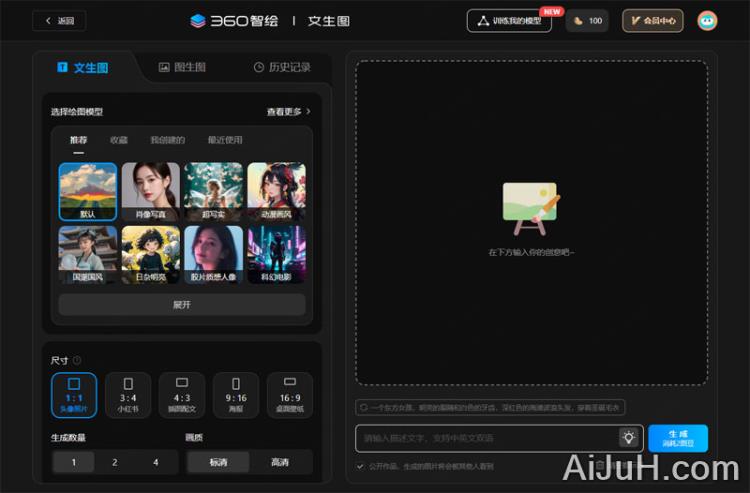This screenshot has height=493, width=750.
Task: Open the user avatar at top right
Action: click(707, 21)
